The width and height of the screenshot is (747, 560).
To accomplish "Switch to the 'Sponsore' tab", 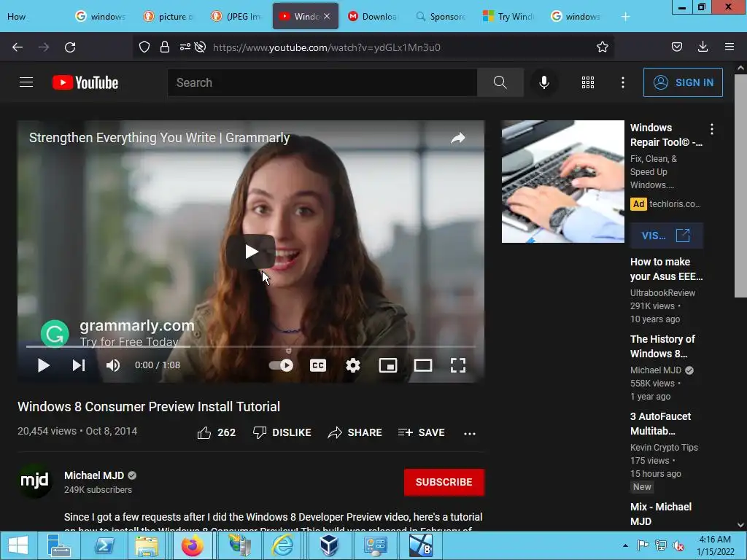I will pyautogui.click(x=441, y=17).
